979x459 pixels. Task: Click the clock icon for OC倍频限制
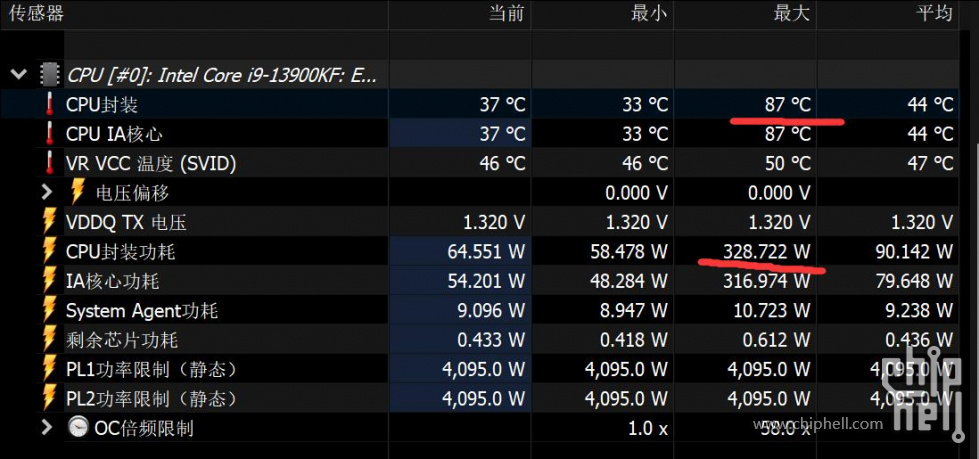tap(79, 428)
